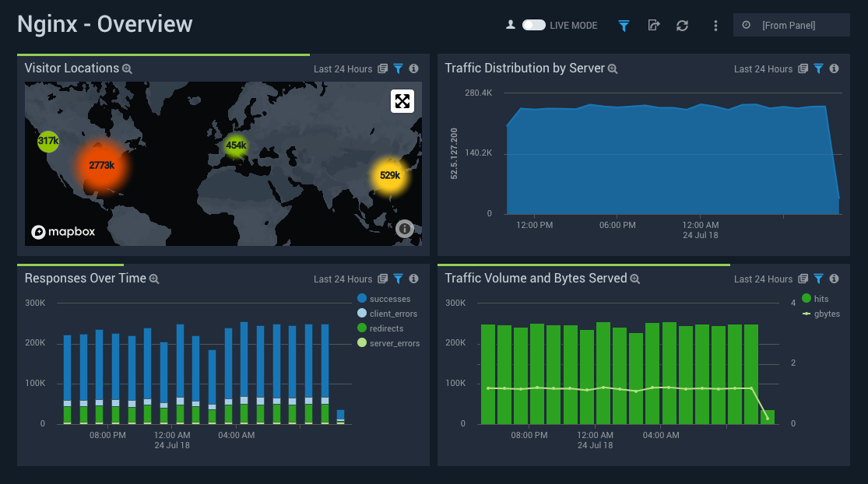This screenshot has width=868, height=484.
Task: Open Last 24 Hours selector on Traffic Volume panel
Action: point(763,279)
